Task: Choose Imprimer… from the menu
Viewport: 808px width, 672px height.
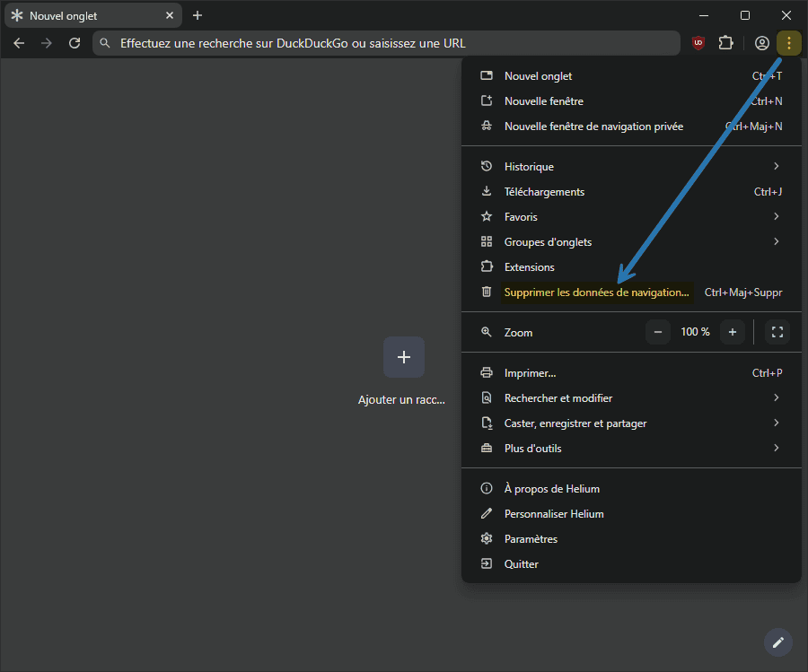Action: 631,373
